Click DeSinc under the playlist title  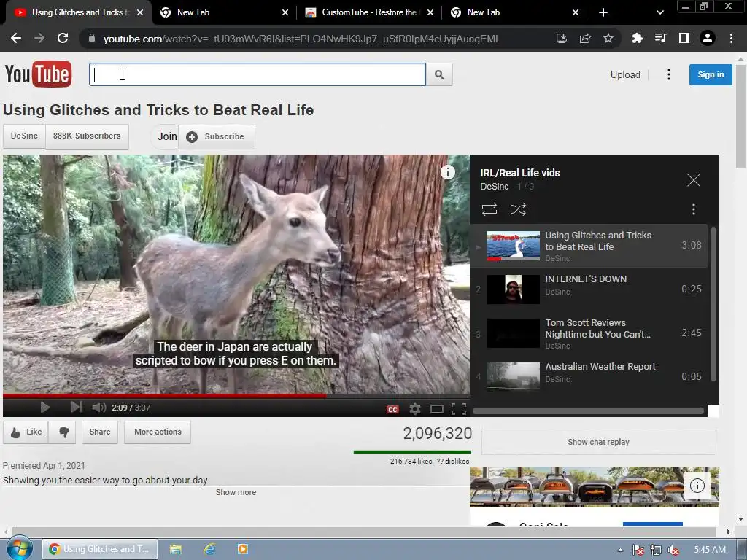point(494,187)
